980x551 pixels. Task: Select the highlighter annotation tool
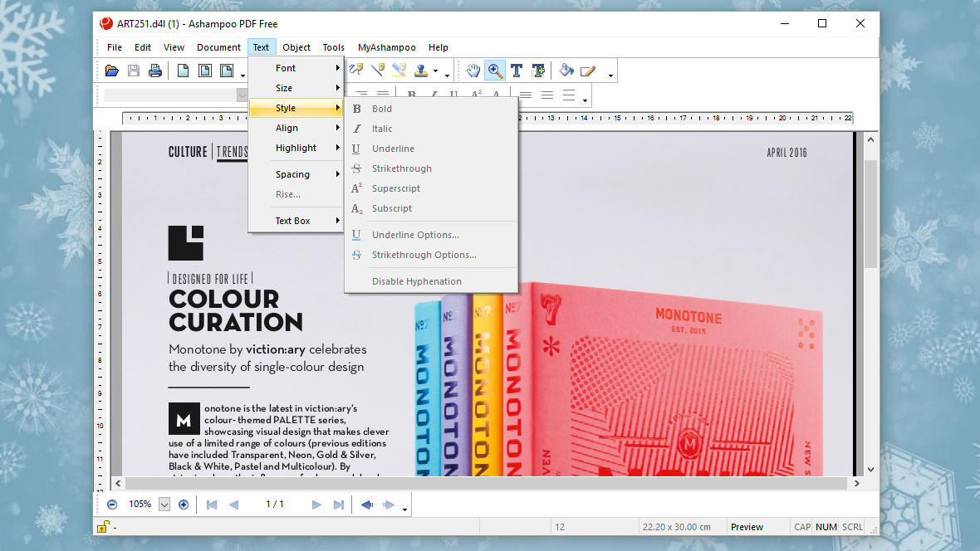(x=399, y=70)
